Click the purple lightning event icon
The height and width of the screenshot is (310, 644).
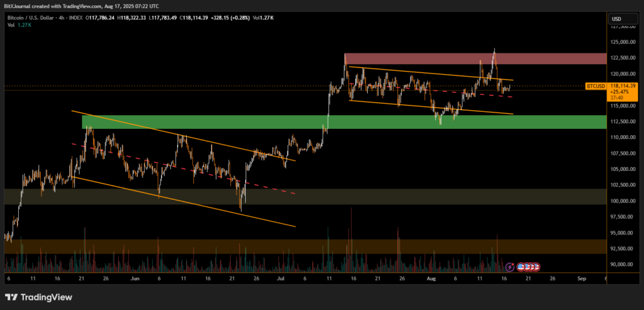coord(510,267)
